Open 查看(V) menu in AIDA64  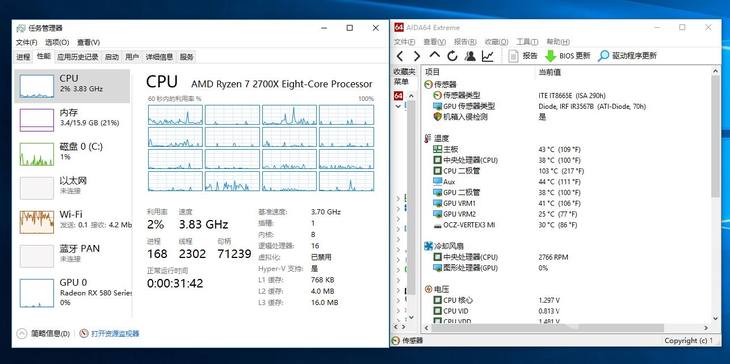click(434, 42)
